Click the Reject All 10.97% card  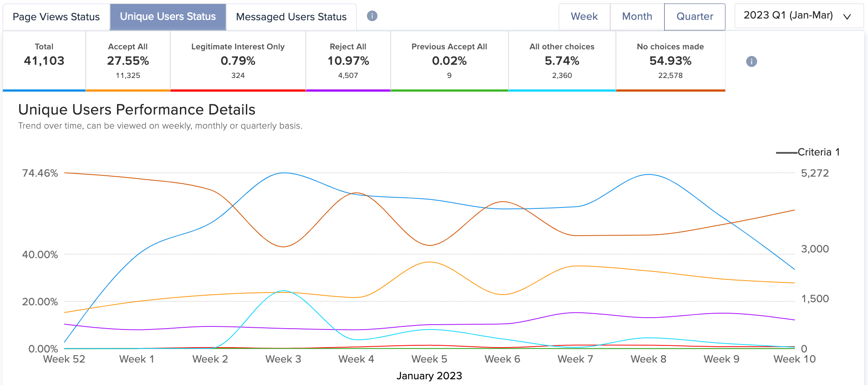(x=348, y=61)
